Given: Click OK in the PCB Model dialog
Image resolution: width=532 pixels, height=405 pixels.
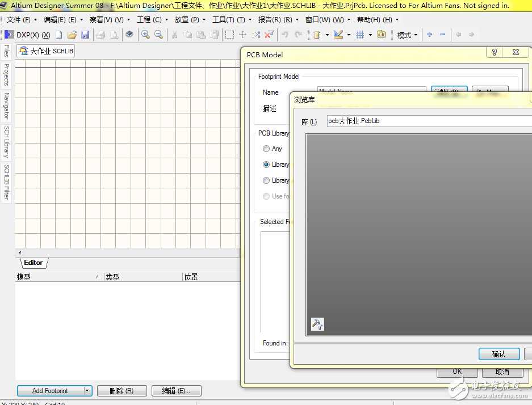Looking at the screenshot, I should point(457,372).
